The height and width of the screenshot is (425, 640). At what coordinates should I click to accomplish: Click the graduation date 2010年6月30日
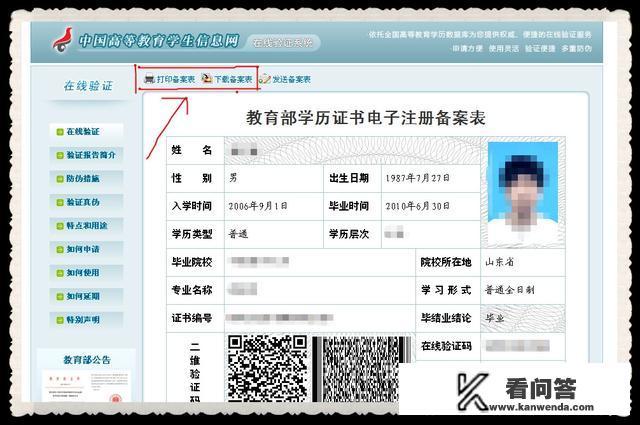point(418,206)
